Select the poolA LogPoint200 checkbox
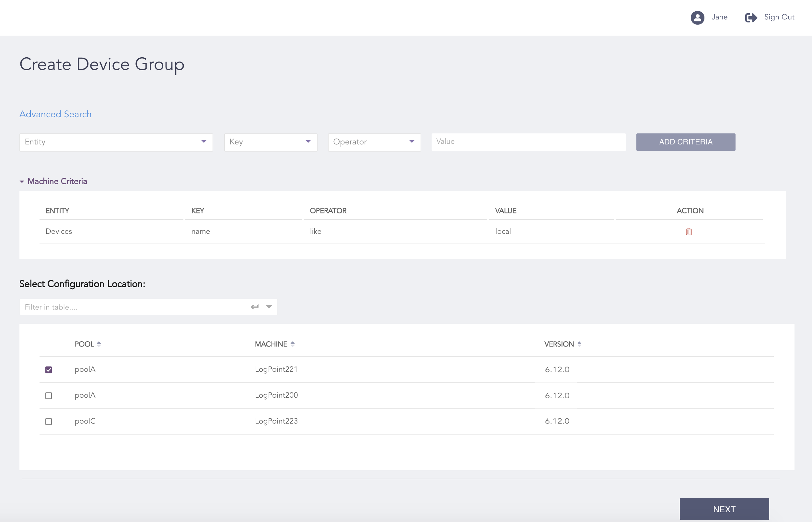The width and height of the screenshot is (812, 522). 49,395
